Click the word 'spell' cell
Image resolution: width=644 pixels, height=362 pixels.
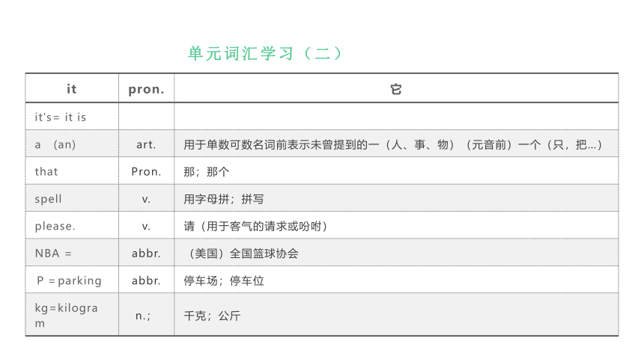coord(72,198)
